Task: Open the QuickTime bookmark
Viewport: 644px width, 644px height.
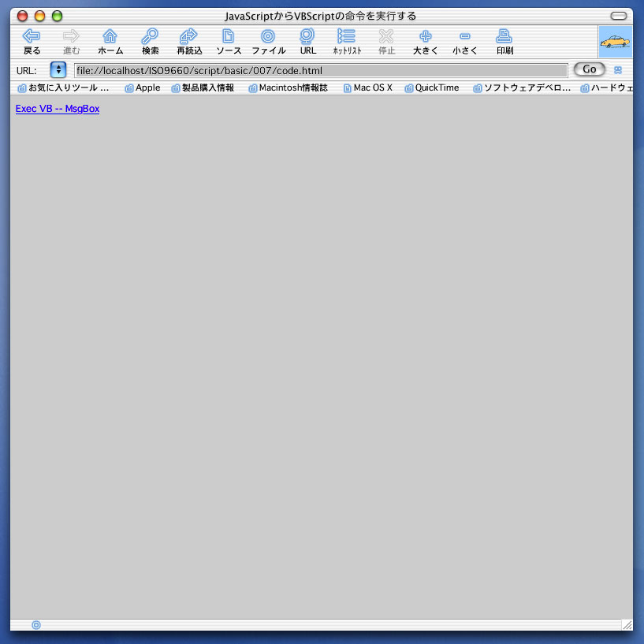Action: click(x=432, y=88)
